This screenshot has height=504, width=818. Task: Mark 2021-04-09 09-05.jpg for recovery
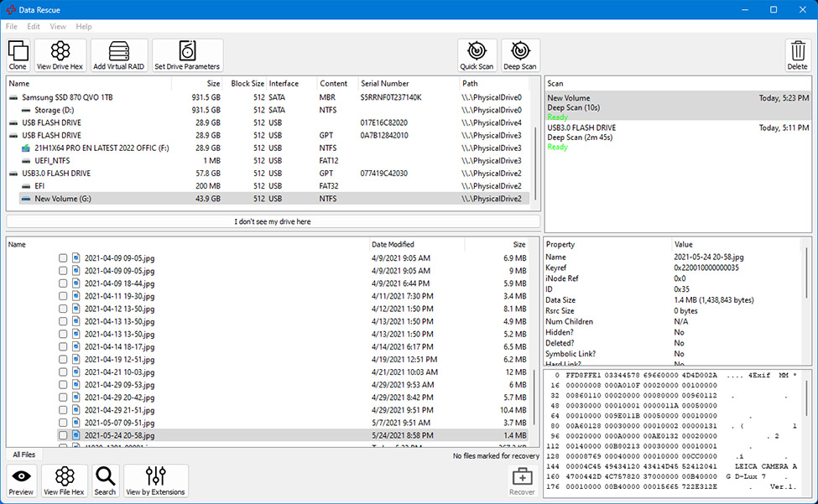(x=63, y=257)
